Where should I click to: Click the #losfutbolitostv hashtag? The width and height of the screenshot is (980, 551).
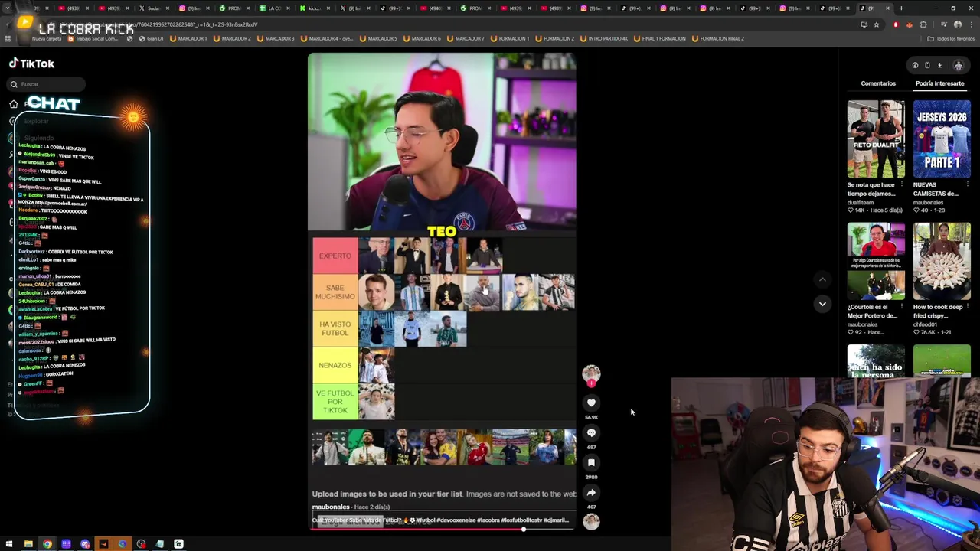pos(521,520)
